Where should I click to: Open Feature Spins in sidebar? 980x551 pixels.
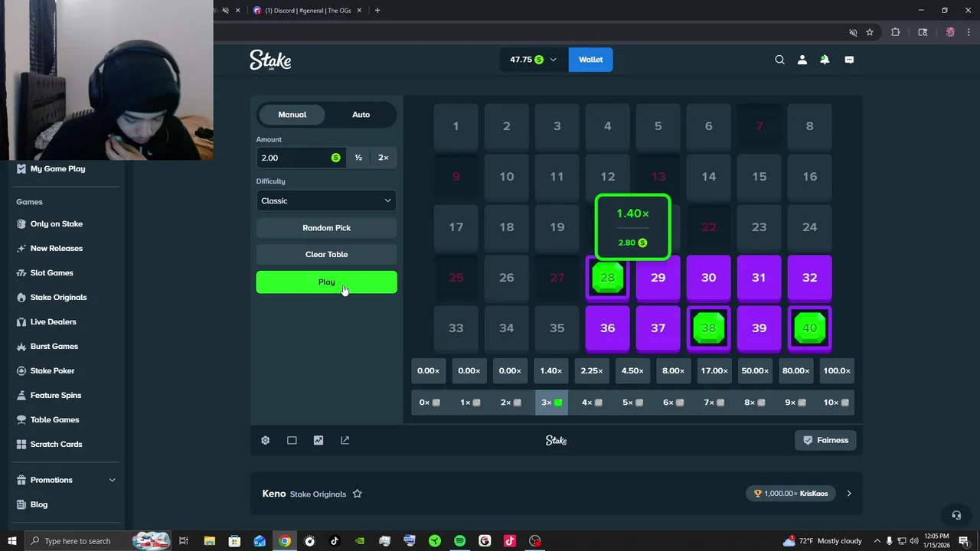coord(56,395)
